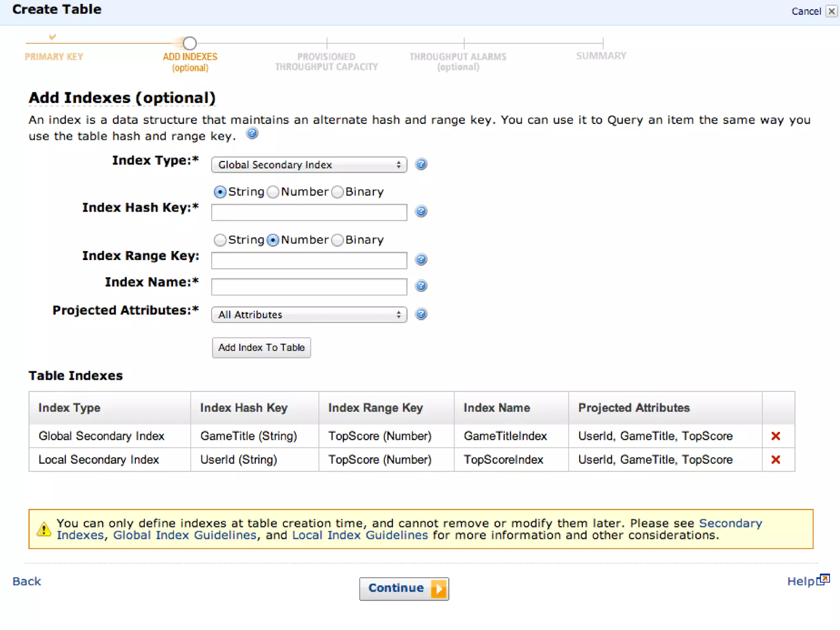Open Global Index Guidelines link
Screen dimensions: 840x630
185,535
